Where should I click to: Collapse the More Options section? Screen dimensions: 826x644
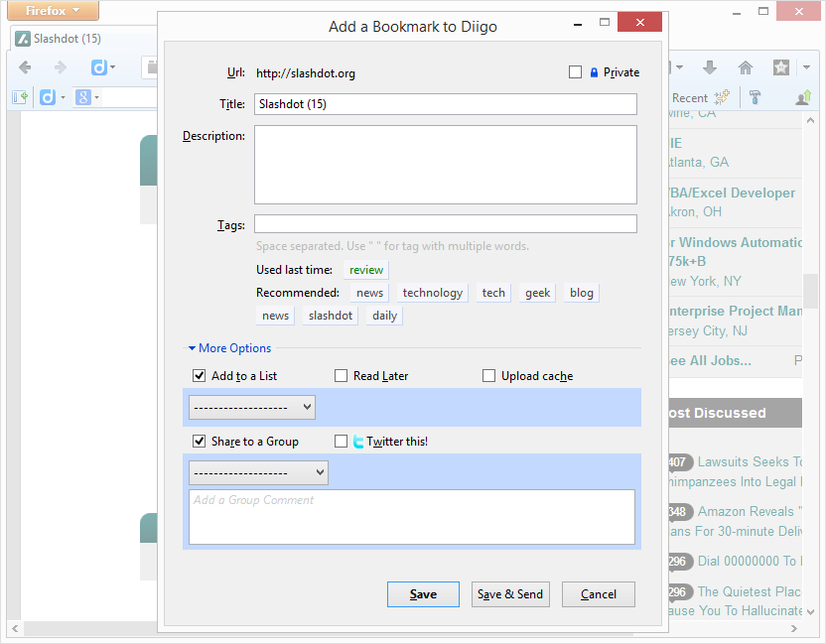(x=229, y=348)
